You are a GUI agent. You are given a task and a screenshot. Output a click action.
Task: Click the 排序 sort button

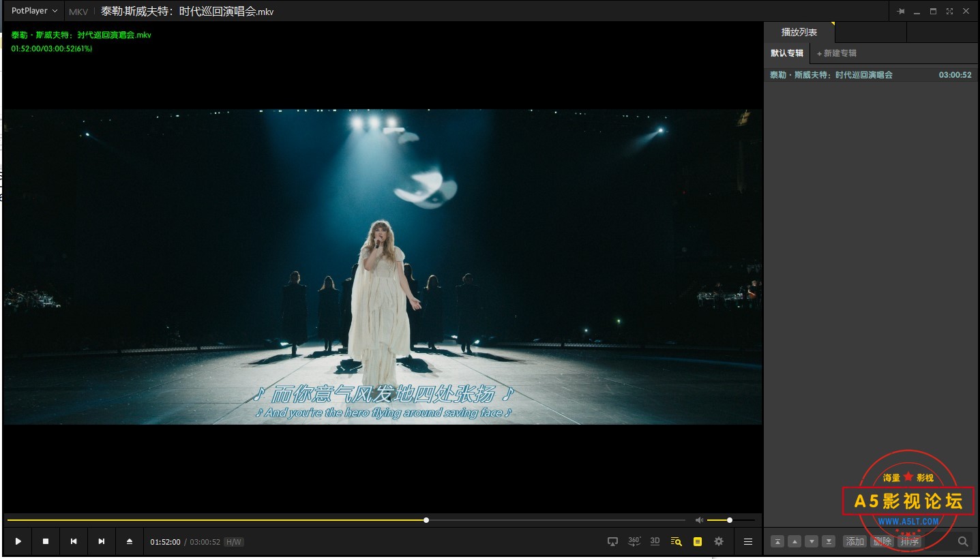coord(909,541)
